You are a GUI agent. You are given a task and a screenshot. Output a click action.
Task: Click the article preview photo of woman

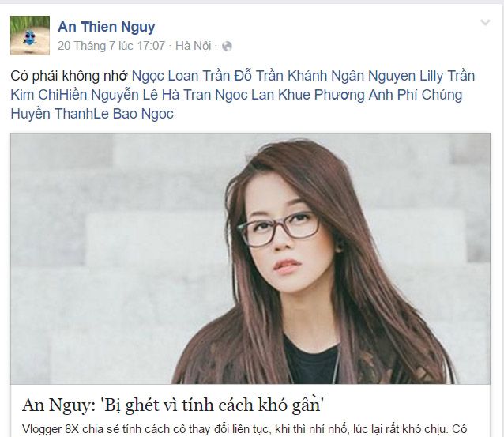click(250, 258)
